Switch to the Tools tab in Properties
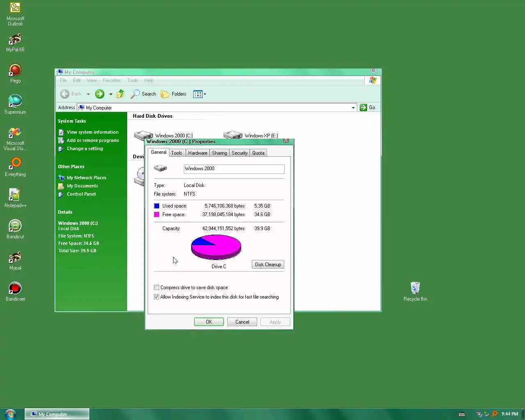The width and height of the screenshot is (525, 420). (x=177, y=153)
